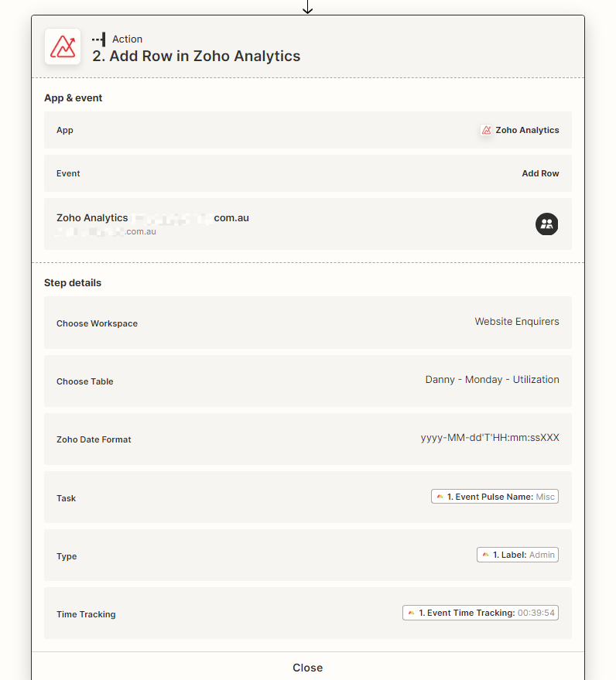
Task: Click the Action label in header
Action: tap(127, 39)
